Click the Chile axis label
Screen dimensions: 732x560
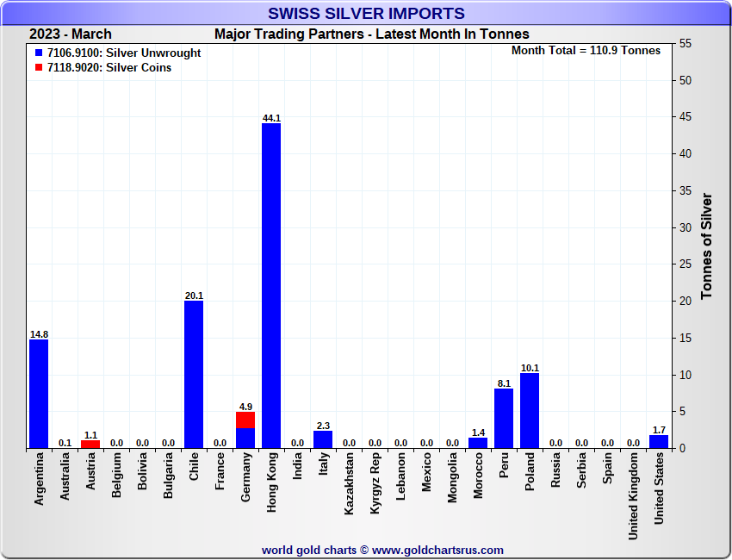[x=194, y=466]
